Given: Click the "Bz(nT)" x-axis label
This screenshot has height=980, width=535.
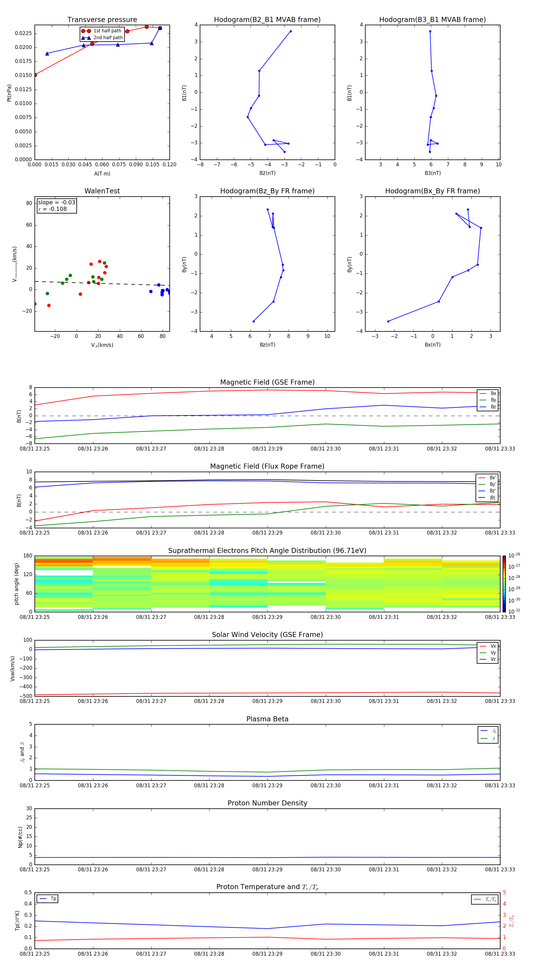Looking at the screenshot, I should pyautogui.click(x=267, y=345).
